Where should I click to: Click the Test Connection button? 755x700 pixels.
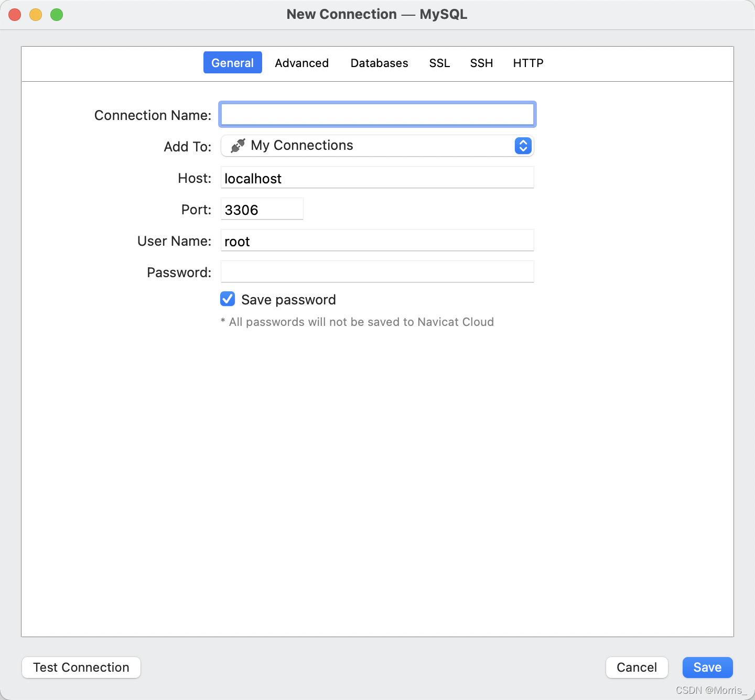(x=81, y=668)
